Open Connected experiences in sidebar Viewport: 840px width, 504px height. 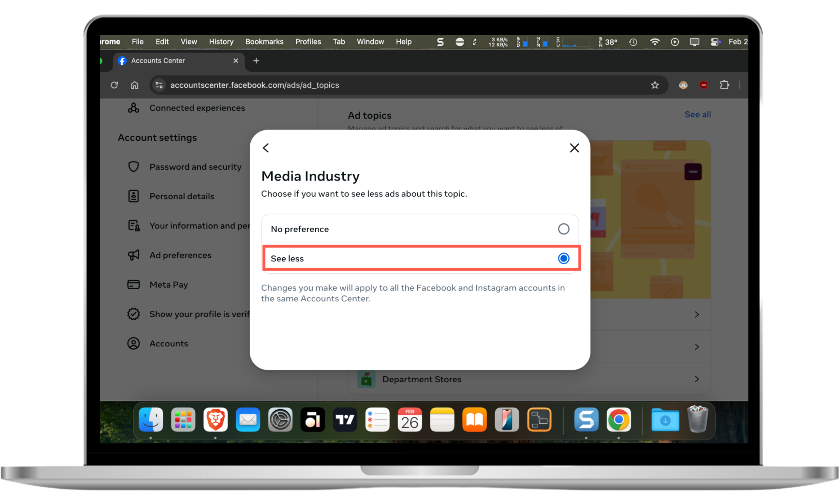(x=186, y=108)
